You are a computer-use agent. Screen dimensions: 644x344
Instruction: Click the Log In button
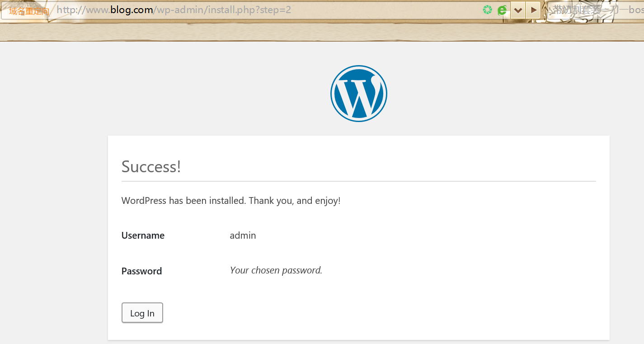click(142, 313)
